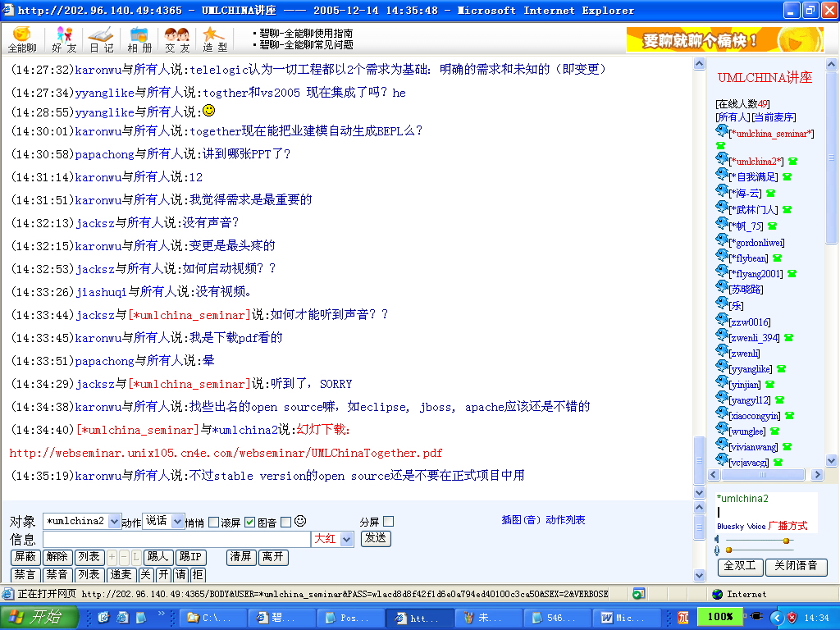Screen dimensions: 840x630
Task: Click avatar icon beside zzw0016
Action: tap(722, 319)
